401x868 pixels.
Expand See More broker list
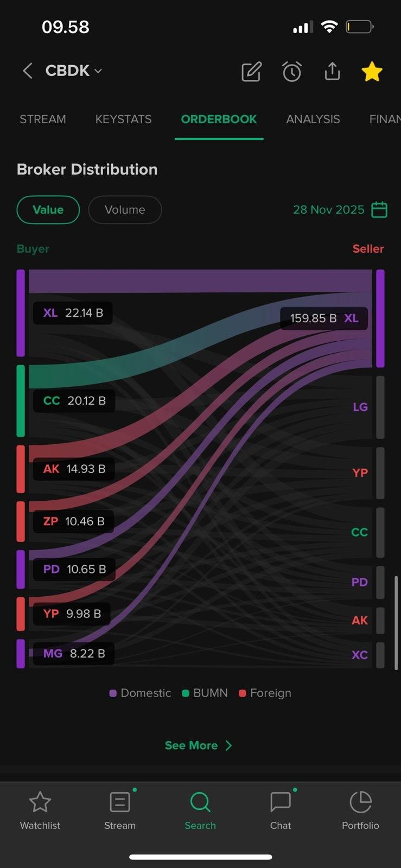tap(199, 745)
